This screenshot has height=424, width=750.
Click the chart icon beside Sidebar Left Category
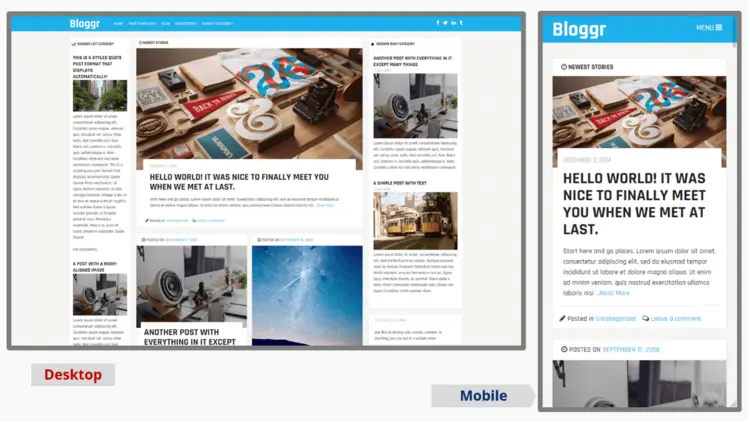pos(74,44)
